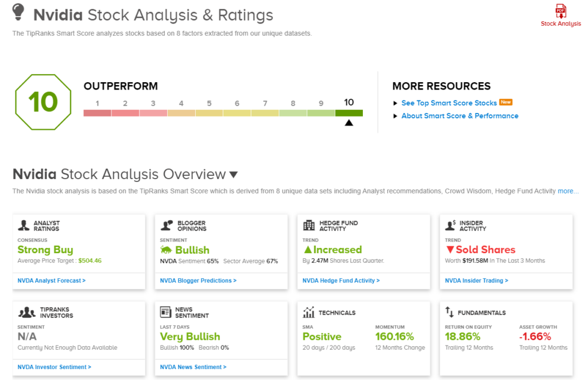Open See Top Smart Score Stocks
588x380 pixels.
(x=449, y=103)
